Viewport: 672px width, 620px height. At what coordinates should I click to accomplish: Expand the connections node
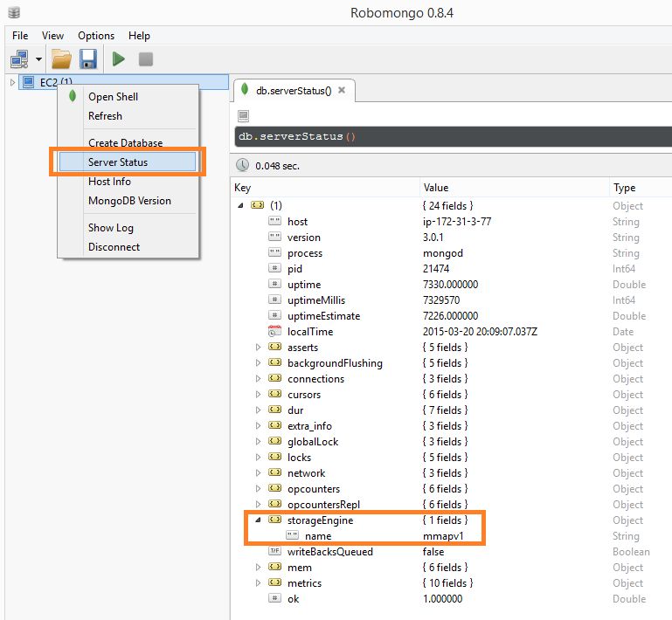pyautogui.click(x=258, y=378)
